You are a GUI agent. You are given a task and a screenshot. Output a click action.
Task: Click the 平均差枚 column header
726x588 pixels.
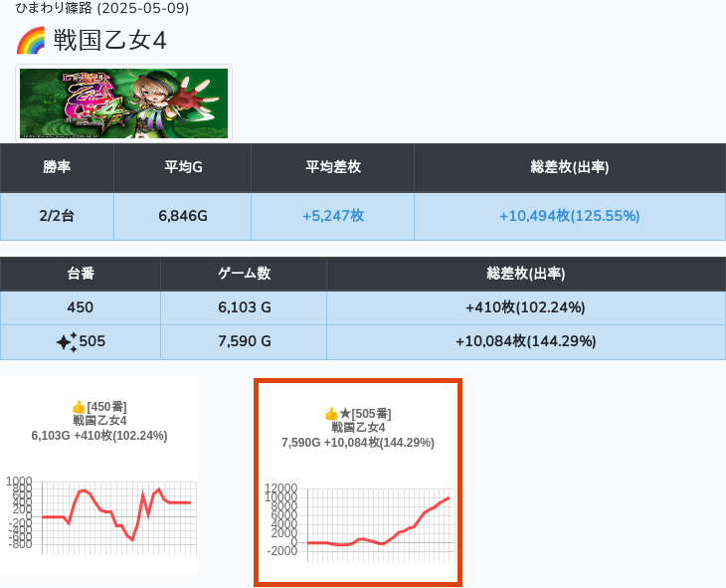coord(332,168)
